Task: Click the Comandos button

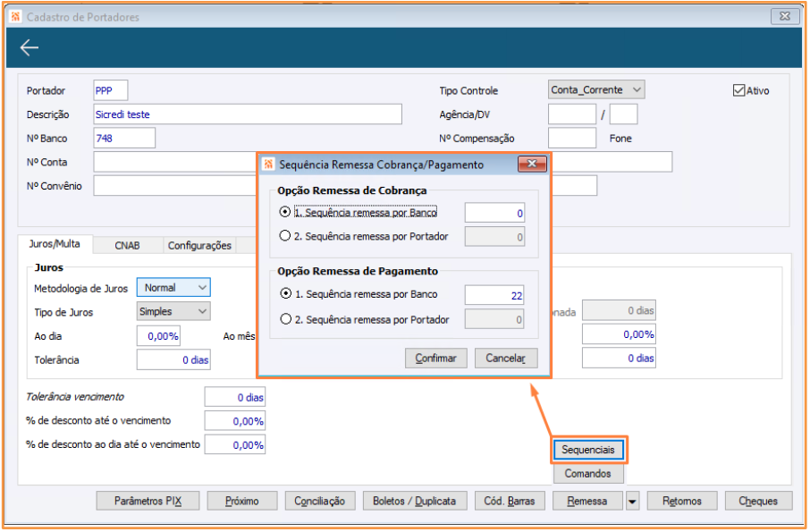Action: point(588,474)
